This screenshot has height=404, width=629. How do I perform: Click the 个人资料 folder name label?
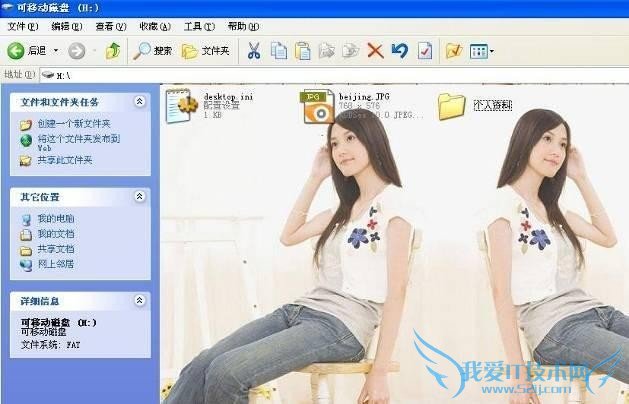[x=493, y=106]
